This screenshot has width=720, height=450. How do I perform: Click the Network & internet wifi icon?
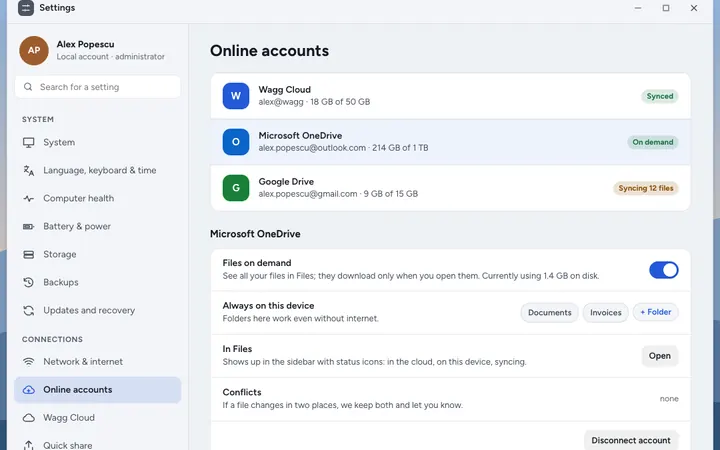point(28,362)
